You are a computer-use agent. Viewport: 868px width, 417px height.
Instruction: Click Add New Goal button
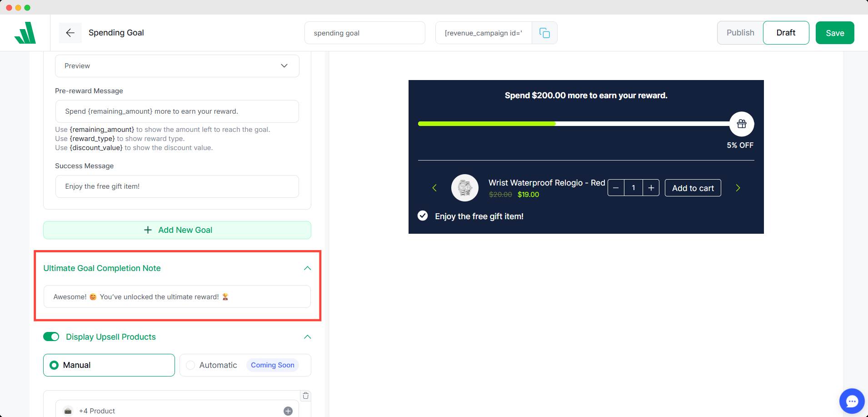177,230
